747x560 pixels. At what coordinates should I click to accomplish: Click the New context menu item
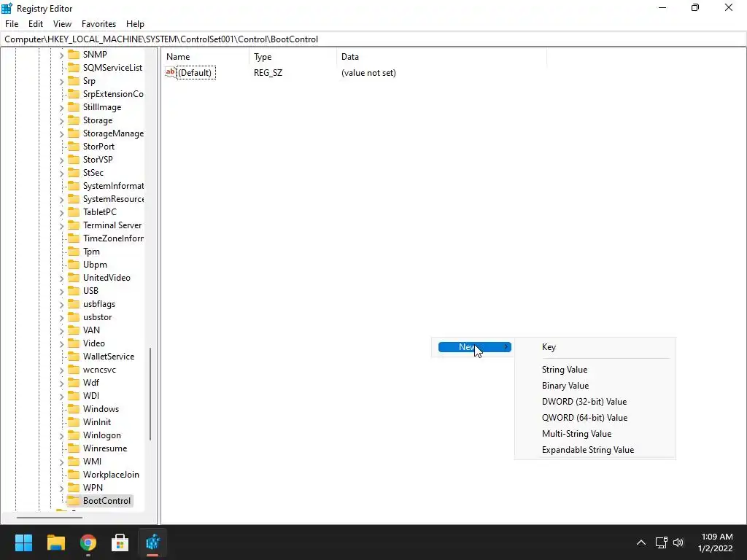click(x=474, y=347)
